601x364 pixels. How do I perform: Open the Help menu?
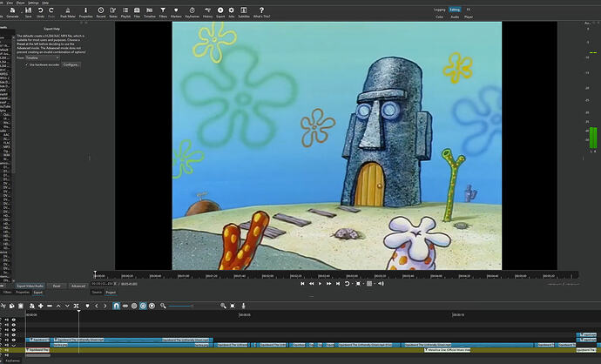45,3
